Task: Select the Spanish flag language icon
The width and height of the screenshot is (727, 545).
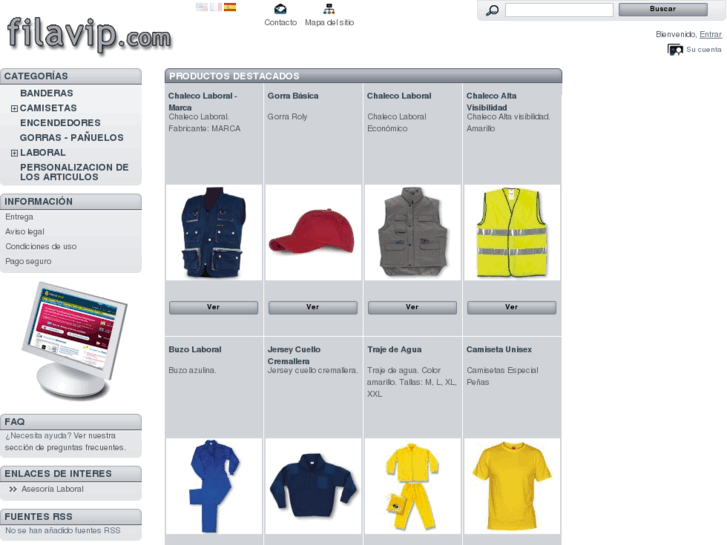Action: coord(230,7)
